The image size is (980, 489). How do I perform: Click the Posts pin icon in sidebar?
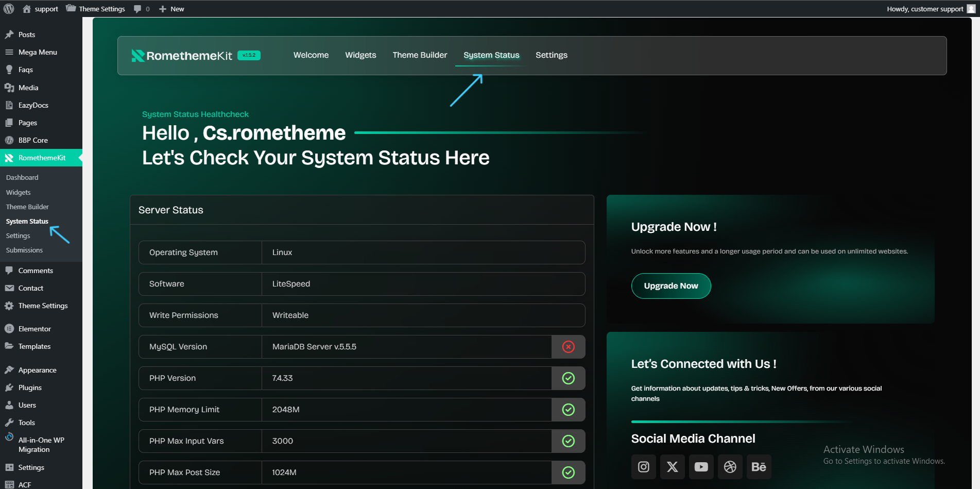9,35
